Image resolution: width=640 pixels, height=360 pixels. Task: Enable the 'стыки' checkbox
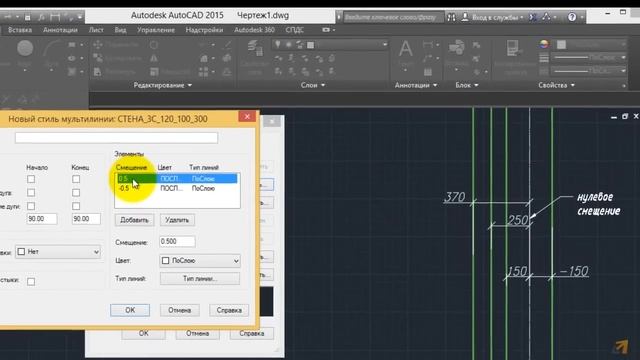click(31, 281)
